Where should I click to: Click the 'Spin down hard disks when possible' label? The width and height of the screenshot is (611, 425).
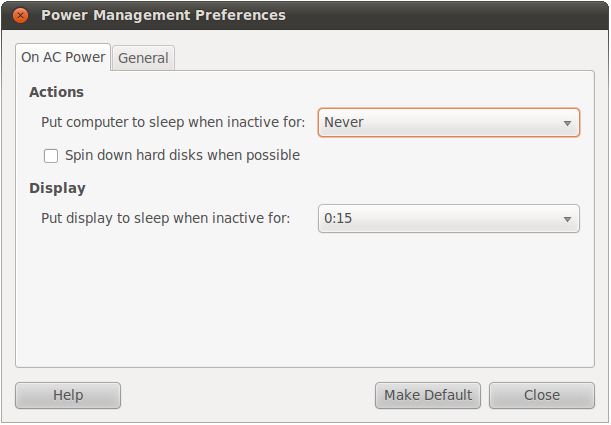(182, 156)
